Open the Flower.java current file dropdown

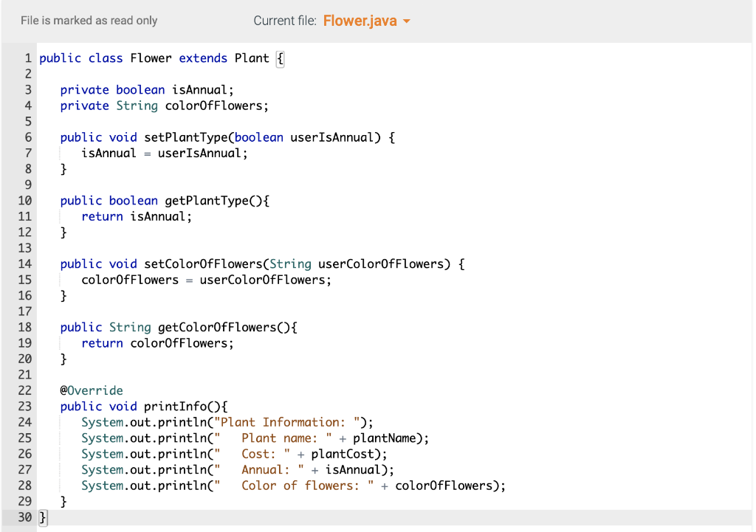[x=367, y=21]
